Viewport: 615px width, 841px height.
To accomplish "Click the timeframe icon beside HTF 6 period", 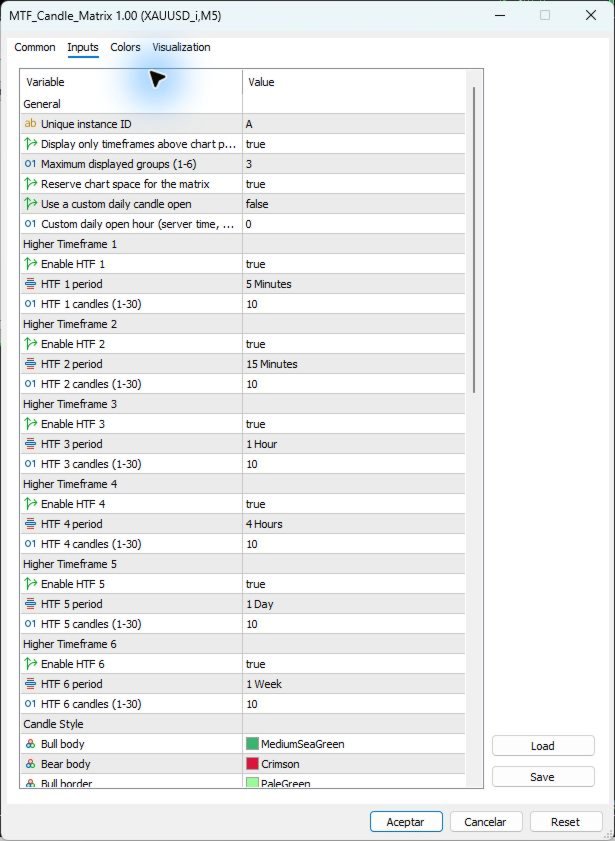I will (31, 684).
